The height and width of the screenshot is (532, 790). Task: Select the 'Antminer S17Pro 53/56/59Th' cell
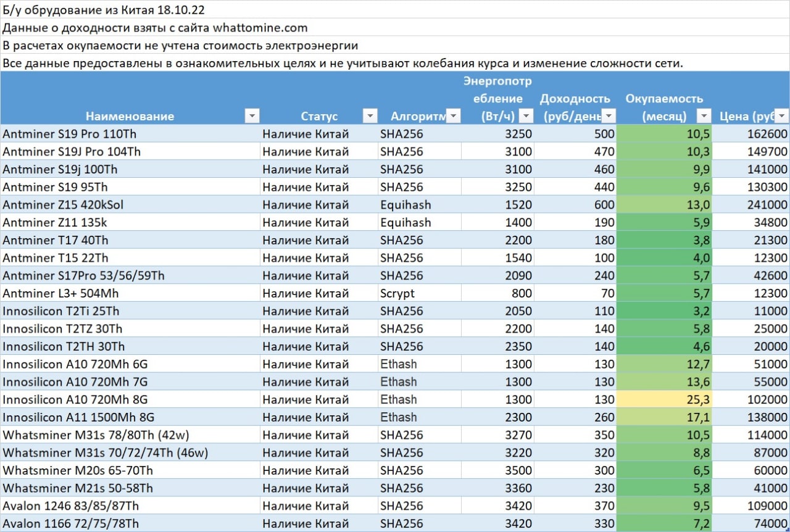[x=130, y=276]
